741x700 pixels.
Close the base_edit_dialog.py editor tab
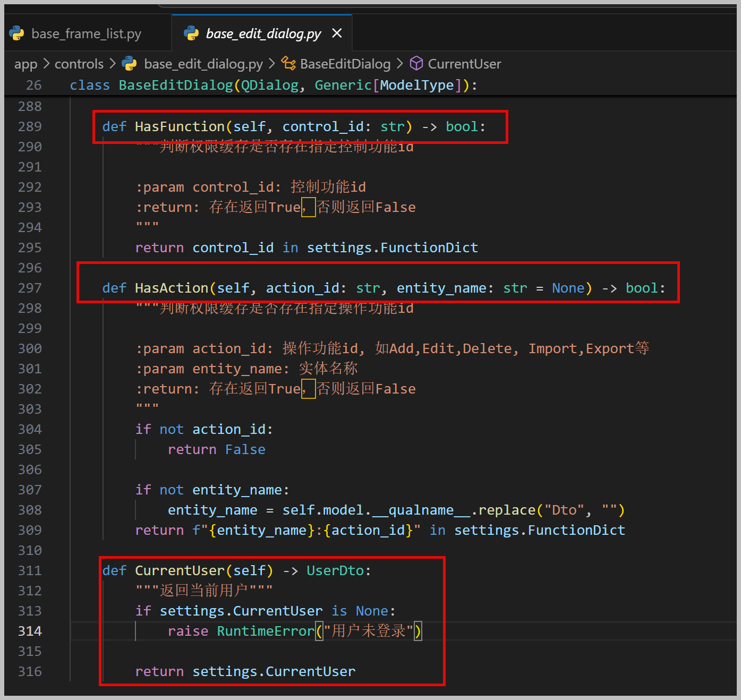[337, 33]
